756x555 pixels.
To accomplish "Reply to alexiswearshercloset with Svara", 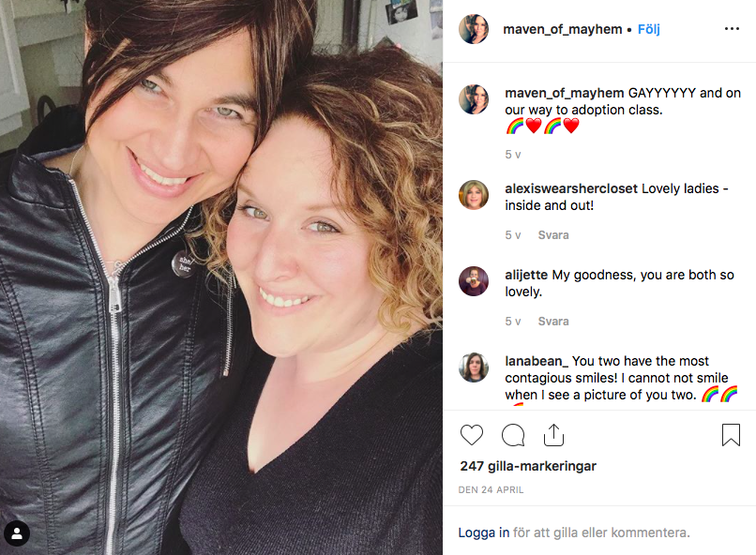I will coord(553,235).
